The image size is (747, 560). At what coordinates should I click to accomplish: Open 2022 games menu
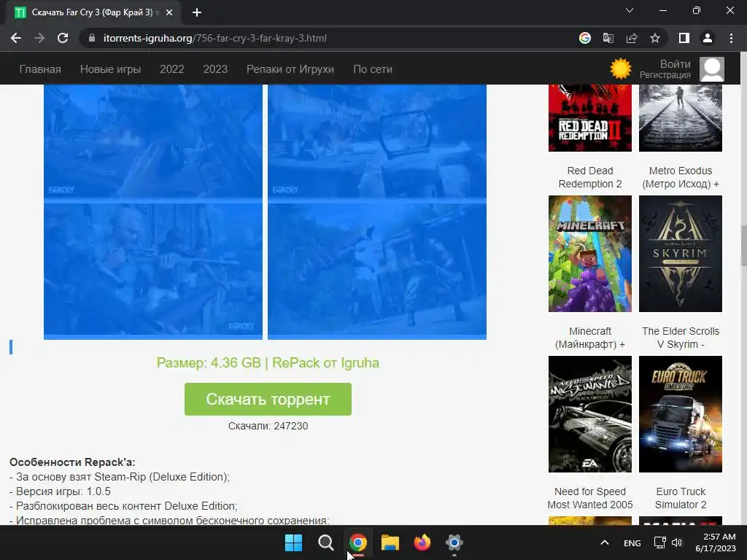click(172, 69)
